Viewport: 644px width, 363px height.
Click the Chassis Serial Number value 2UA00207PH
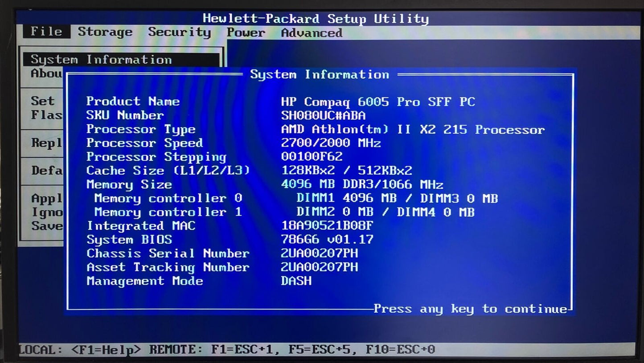click(319, 253)
